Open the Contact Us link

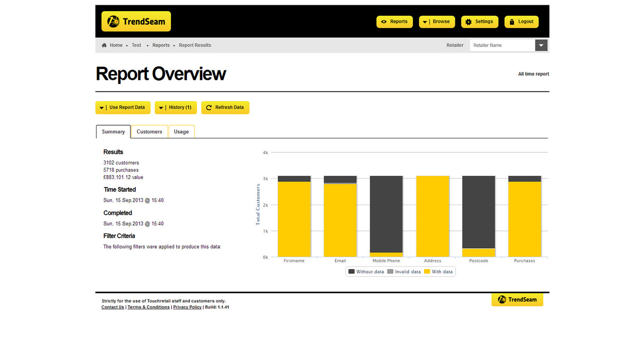pos(112,307)
